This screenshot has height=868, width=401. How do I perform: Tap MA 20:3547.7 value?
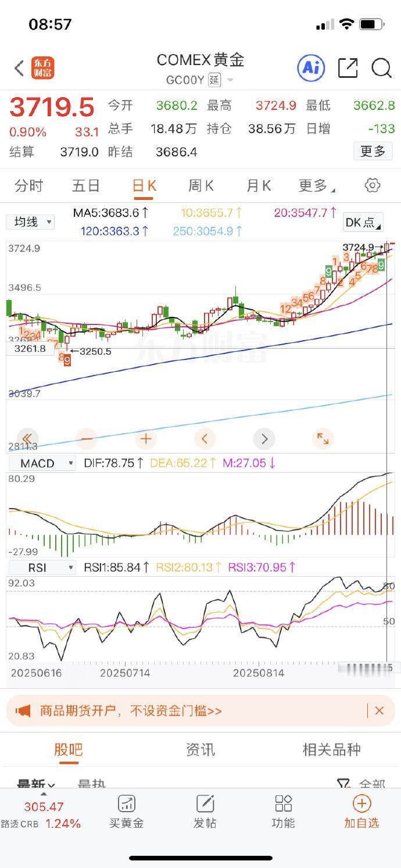pos(306,213)
